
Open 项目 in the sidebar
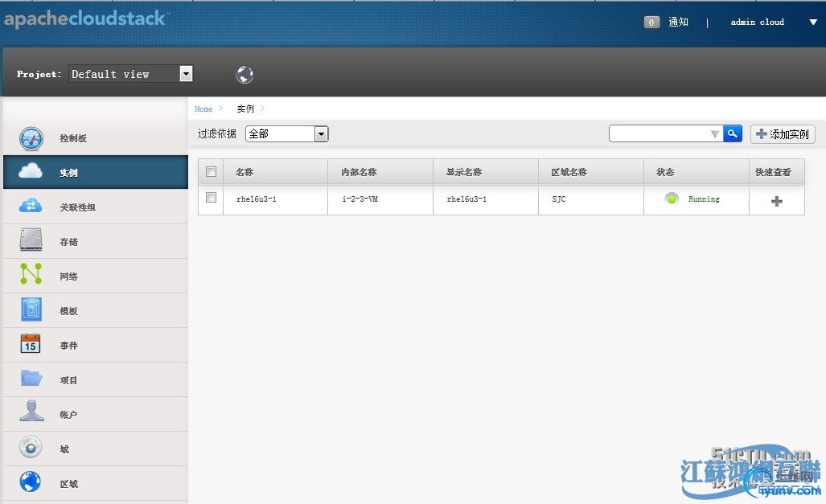(x=96, y=380)
